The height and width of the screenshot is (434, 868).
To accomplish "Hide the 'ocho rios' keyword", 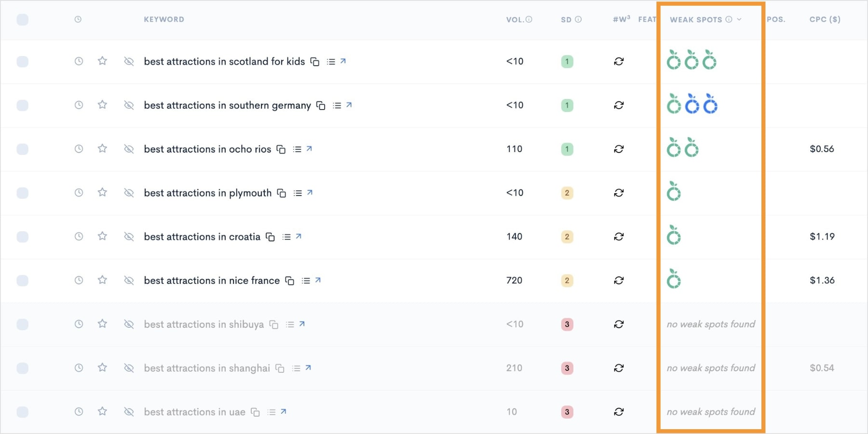I will tap(129, 149).
